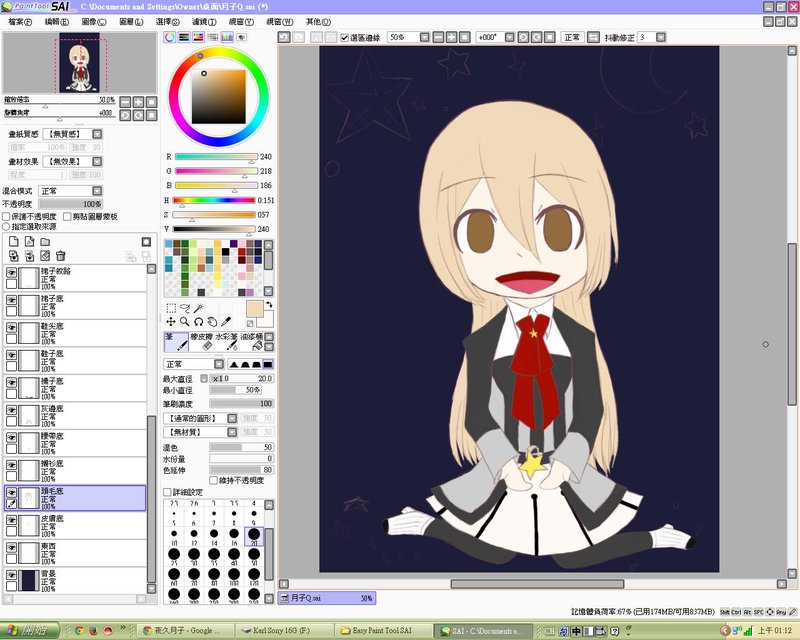Select the zoom magnifier tool
800x640 pixels.
[x=185, y=322]
